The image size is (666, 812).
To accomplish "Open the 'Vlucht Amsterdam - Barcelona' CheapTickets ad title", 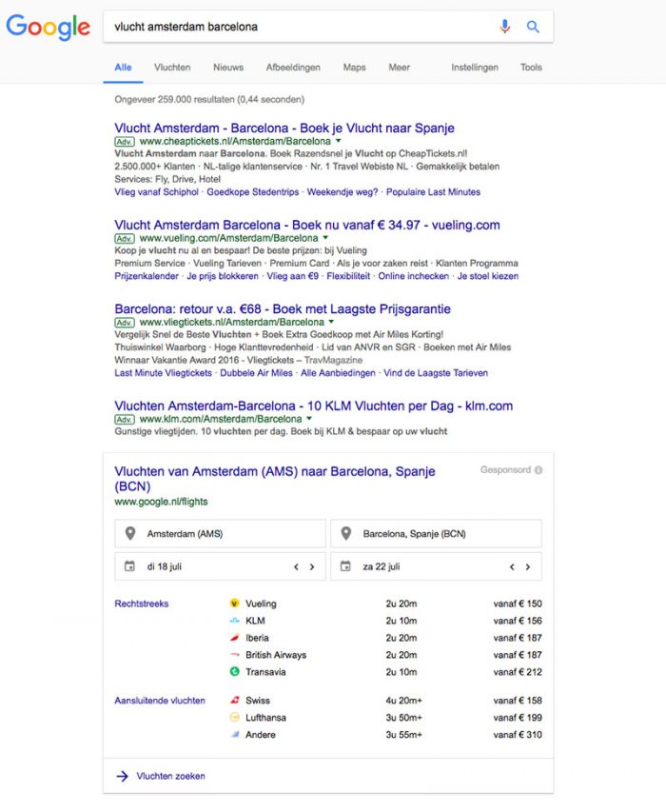I will (284, 128).
